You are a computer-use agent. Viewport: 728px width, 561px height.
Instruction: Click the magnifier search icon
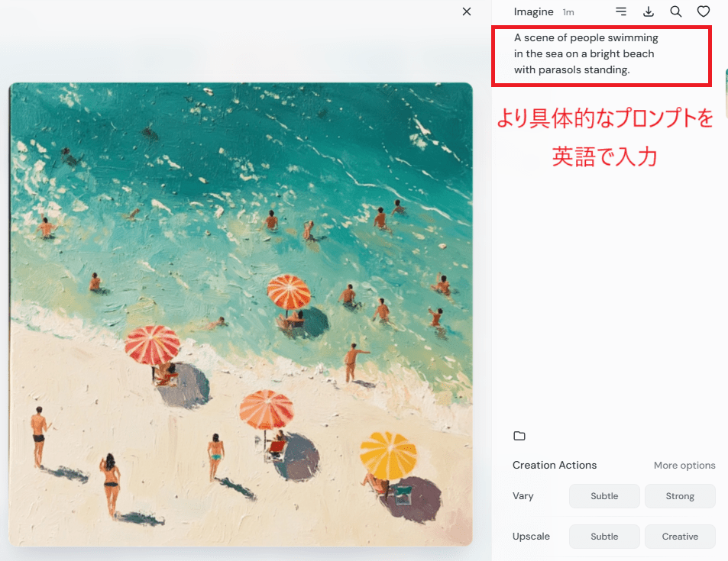tap(675, 11)
